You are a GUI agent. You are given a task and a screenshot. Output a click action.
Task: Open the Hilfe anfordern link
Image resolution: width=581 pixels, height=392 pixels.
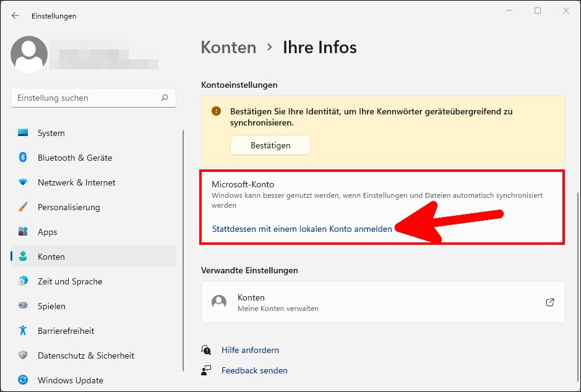click(250, 350)
